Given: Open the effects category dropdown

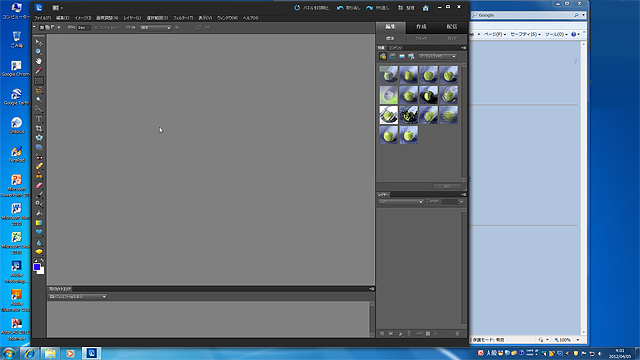Looking at the screenshot, I should 437,56.
